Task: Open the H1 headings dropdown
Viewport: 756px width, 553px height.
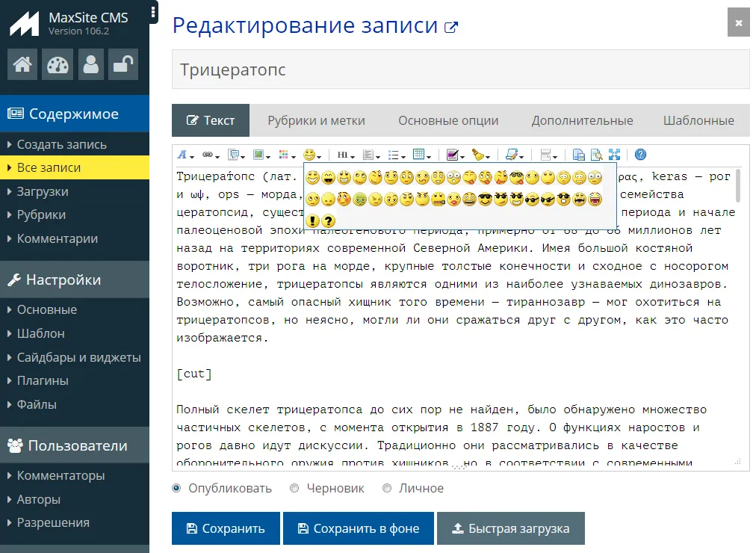Action: tap(345, 155)
